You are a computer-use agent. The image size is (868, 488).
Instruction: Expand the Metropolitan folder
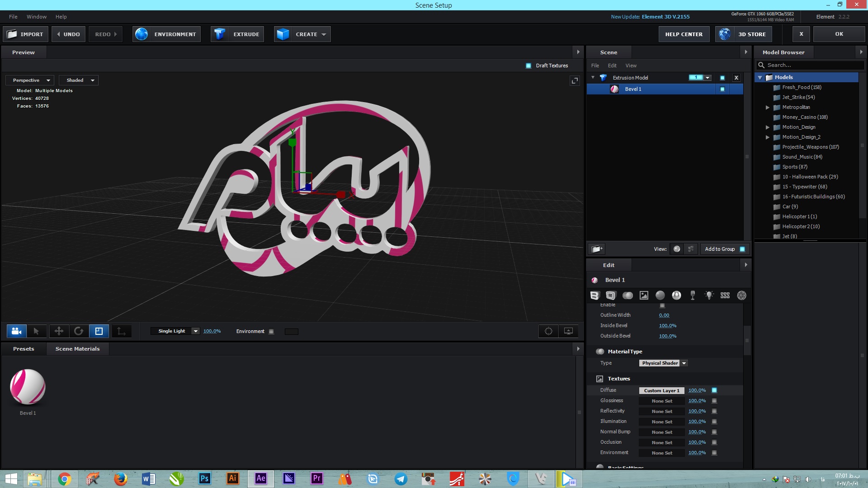[768, 108]
